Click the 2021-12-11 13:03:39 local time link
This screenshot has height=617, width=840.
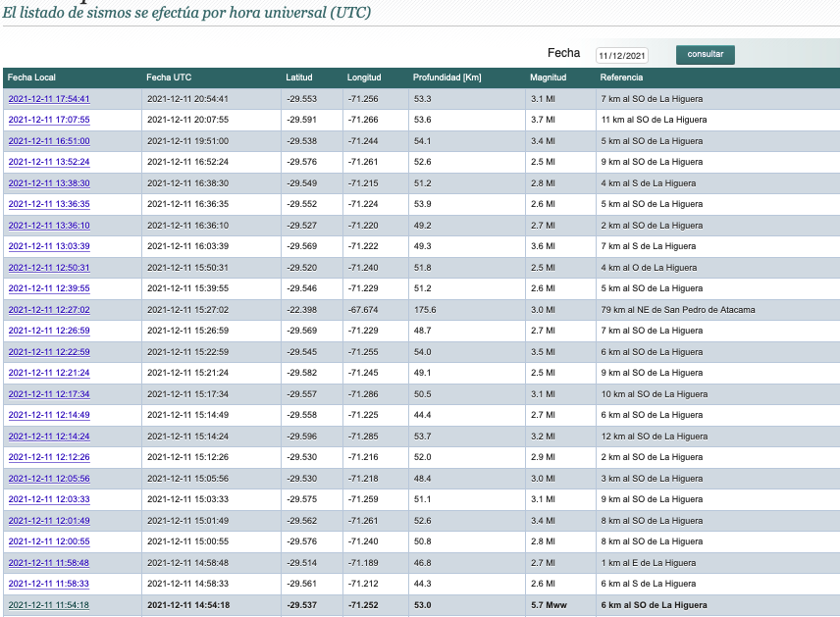(x=49, y=246)
